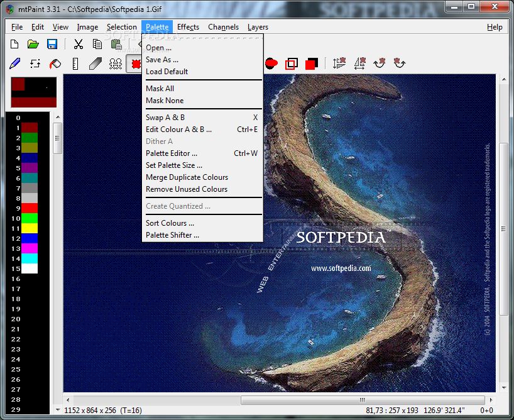Click canvas horizontal scrollbar thumb

point(363,400)
